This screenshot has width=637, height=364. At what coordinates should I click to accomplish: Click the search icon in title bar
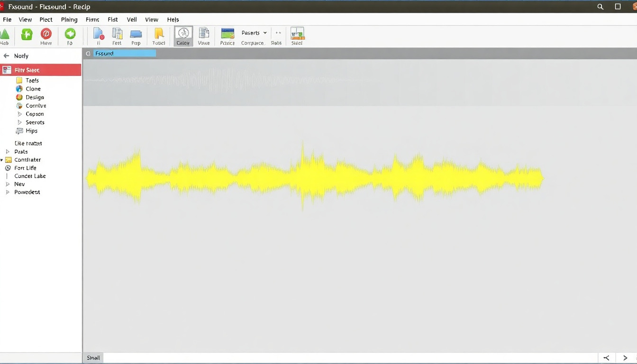[x=601, y=7]
